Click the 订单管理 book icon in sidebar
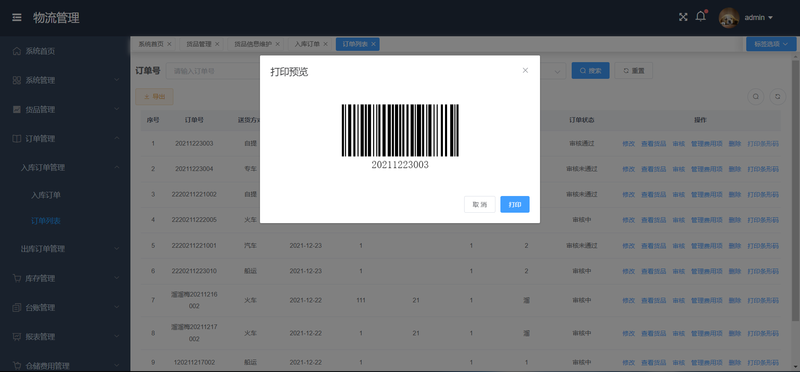Image resolution: width=800 pixels, height=372 pixels. (17, 138)
